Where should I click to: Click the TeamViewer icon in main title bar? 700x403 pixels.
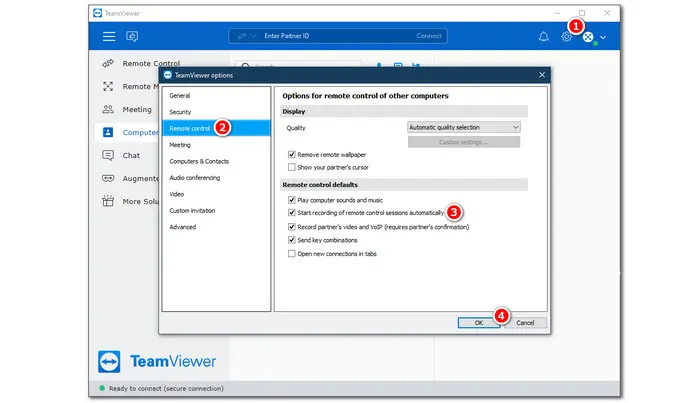97,13
